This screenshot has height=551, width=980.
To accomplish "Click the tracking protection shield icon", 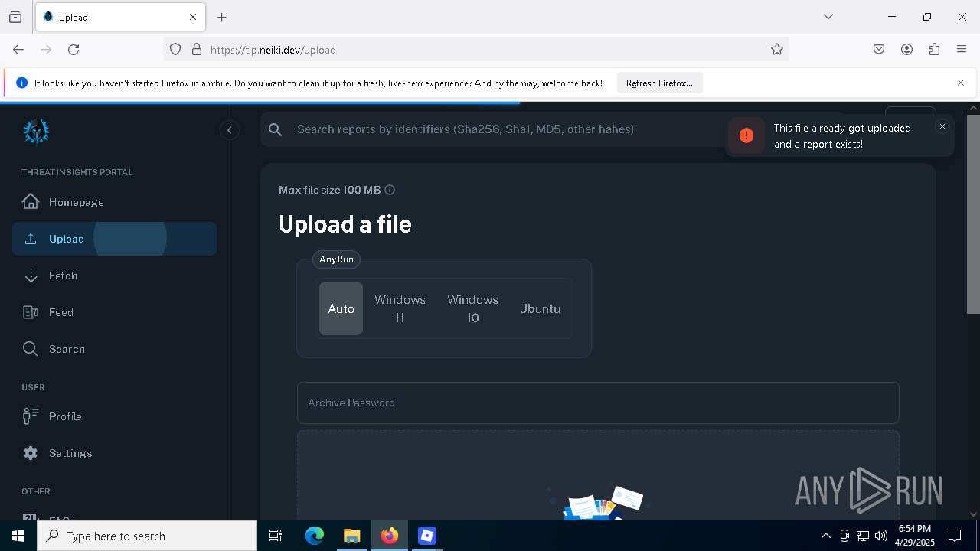I will (175, 49).
